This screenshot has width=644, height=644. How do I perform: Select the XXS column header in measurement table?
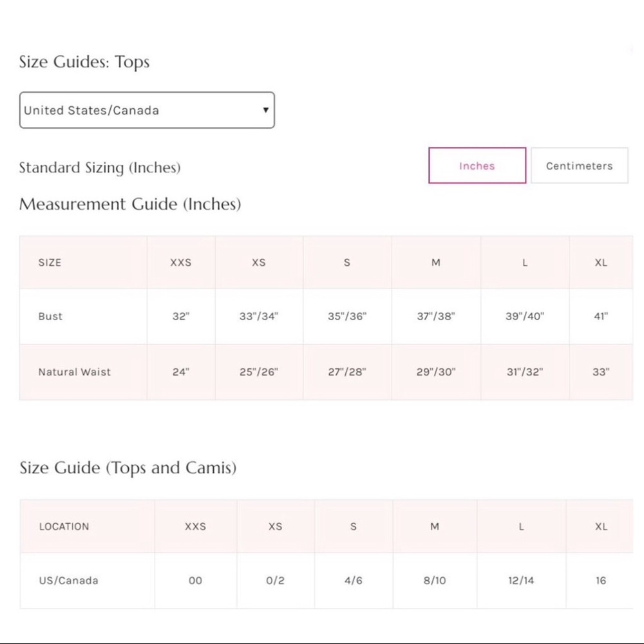(181, 263)
